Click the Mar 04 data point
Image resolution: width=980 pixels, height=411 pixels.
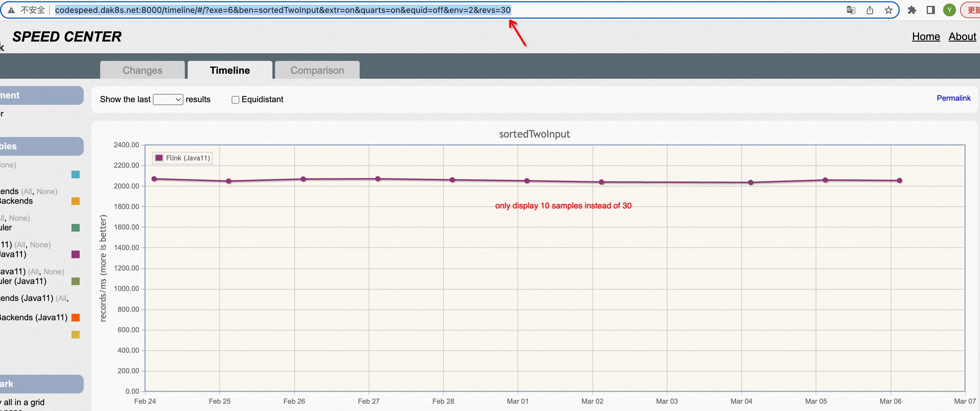[x=750, y=182]
